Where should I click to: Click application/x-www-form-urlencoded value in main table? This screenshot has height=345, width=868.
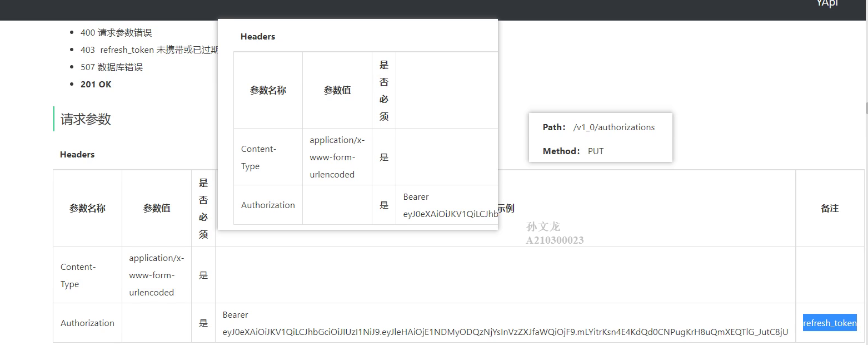(157, 275)
